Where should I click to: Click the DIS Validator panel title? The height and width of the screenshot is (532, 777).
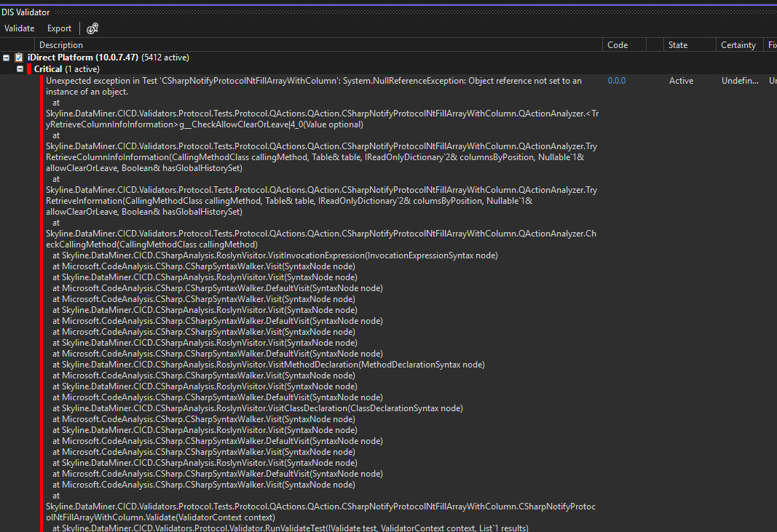coord(25,12)
